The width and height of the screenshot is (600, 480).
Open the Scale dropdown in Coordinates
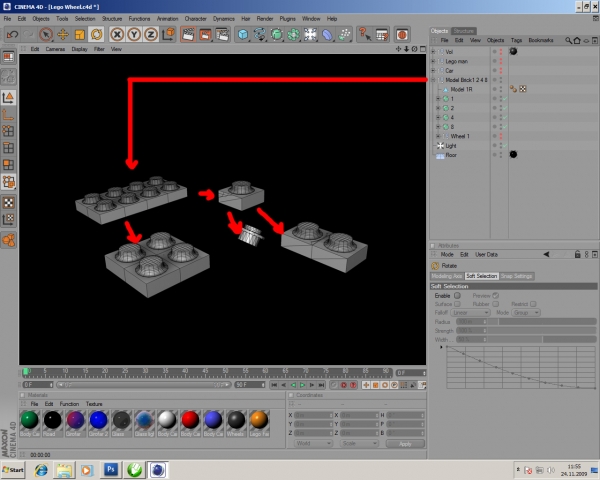[x=359, y=444]
